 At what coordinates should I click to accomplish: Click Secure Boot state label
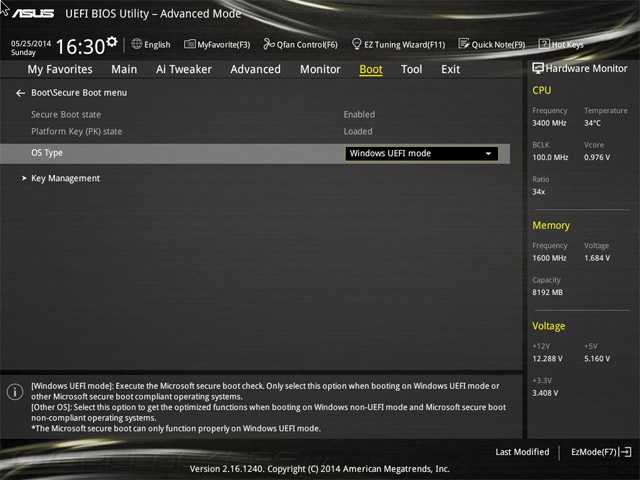click(66, 115)
